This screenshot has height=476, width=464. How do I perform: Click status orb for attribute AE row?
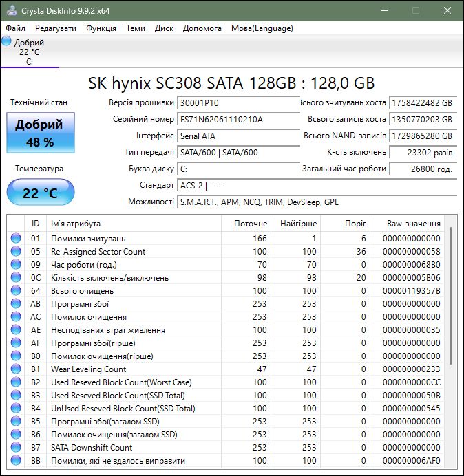(16, 329)
